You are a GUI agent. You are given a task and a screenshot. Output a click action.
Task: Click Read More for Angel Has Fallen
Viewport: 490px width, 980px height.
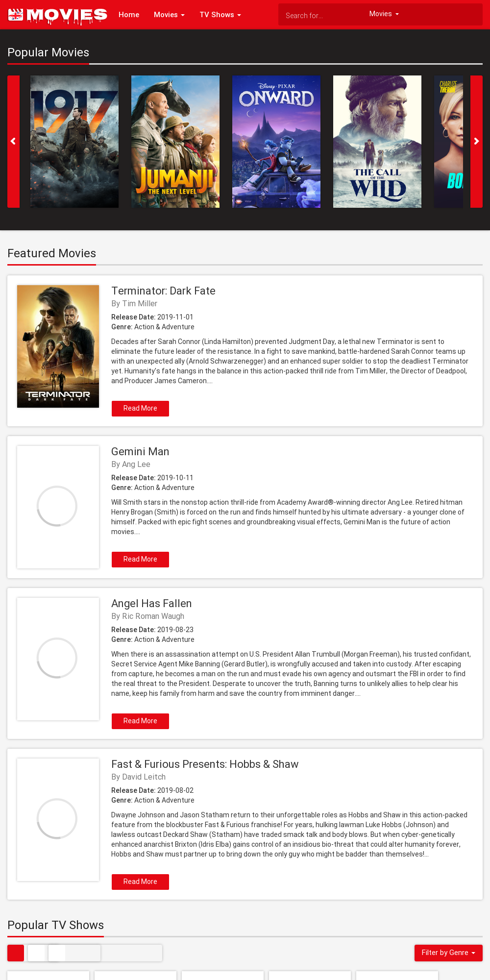point(140,721)
